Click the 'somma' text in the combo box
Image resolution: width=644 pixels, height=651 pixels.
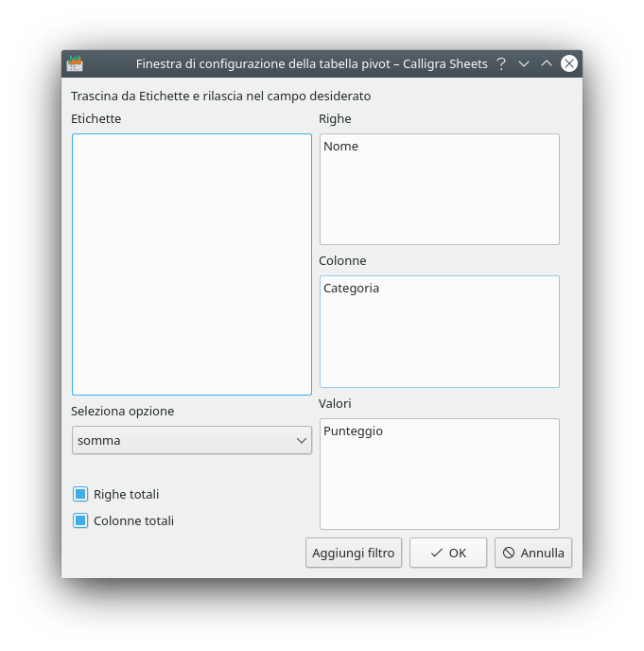tap(99, 441)
